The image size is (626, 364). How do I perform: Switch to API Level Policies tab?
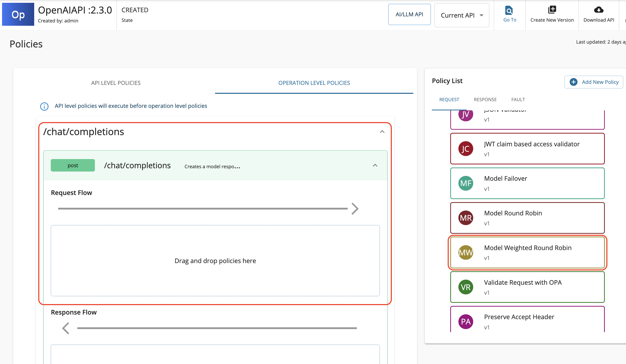click(x=116, y=83)
